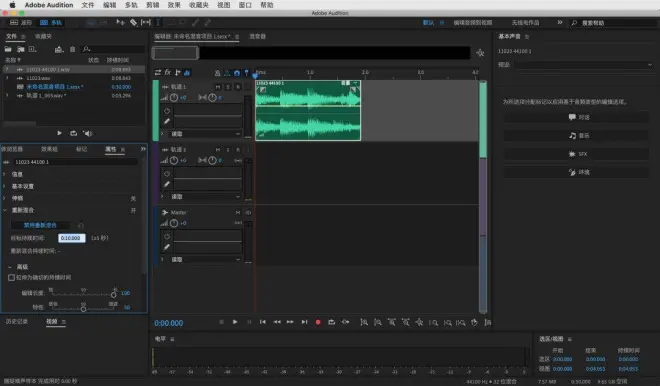660x386 pixels.
Task: Switch to Multitrack (多轨) view
Action: point(51,22)
